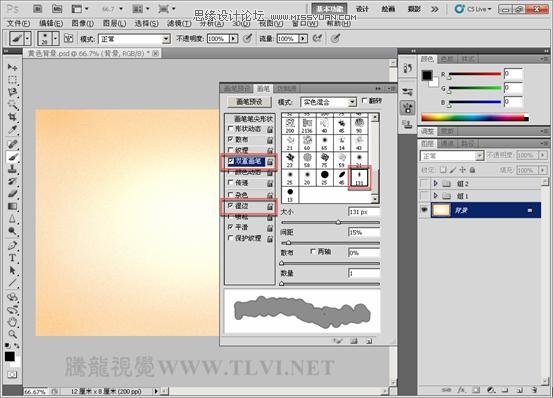Toggle the 传递 brush option checkbox
Image resolution: width=553 pixels, height=398 pixels.
(231, 183)
